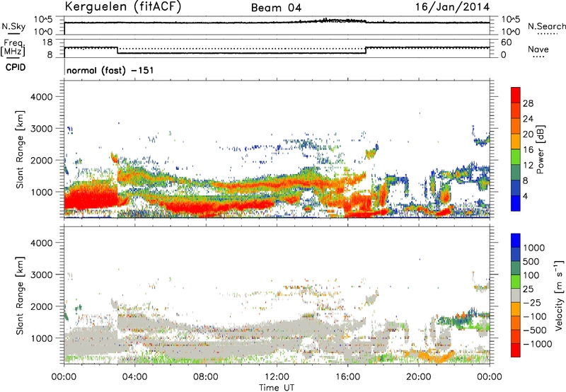566x392 pixels.
Task: Click the '4' power colorbar value
Action: pos(526,196)
